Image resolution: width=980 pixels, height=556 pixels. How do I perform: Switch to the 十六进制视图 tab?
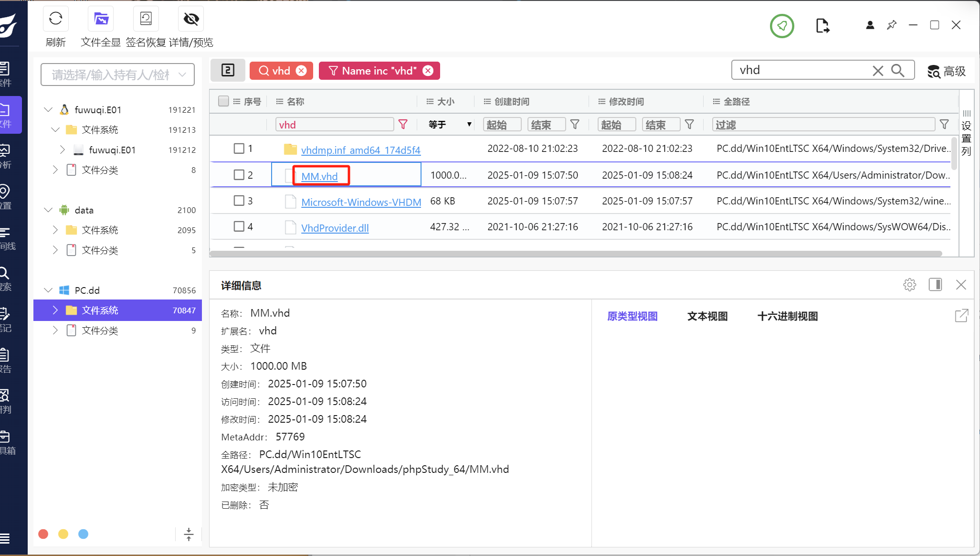(x=787, y=316)
